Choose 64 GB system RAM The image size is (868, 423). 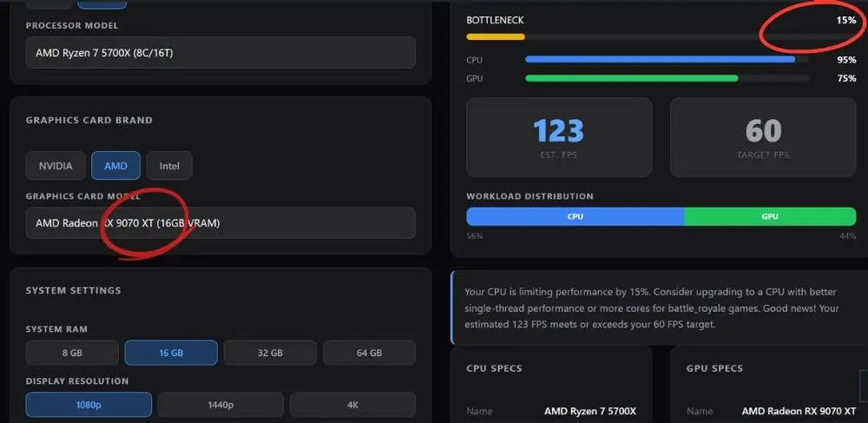[x=369, y=353]
